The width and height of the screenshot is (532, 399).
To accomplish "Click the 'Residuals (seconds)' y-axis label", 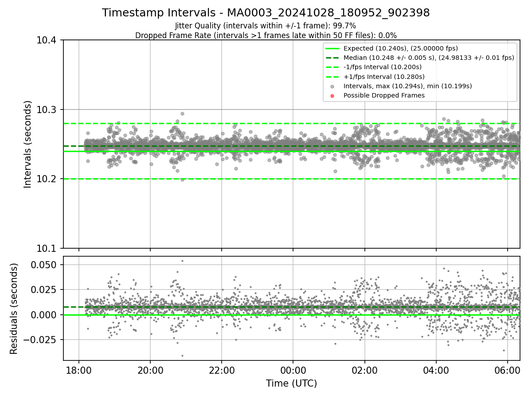I will [14, 309].
